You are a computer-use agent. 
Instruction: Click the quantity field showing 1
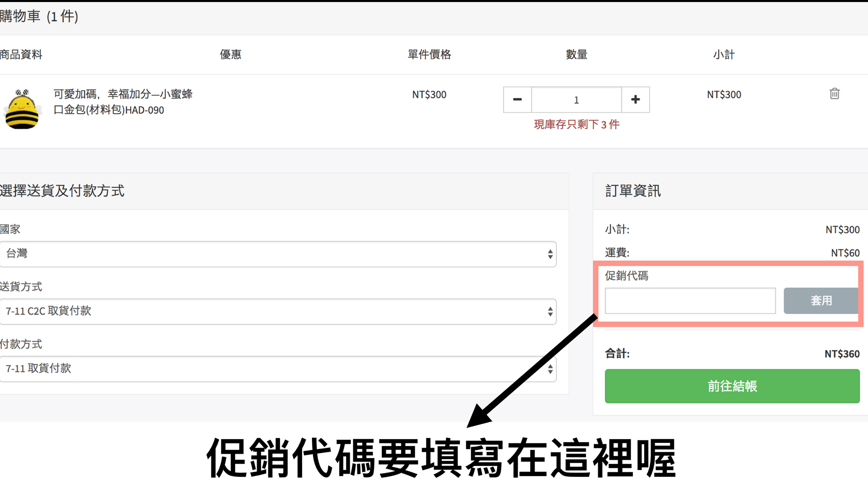tap(576, 100)
